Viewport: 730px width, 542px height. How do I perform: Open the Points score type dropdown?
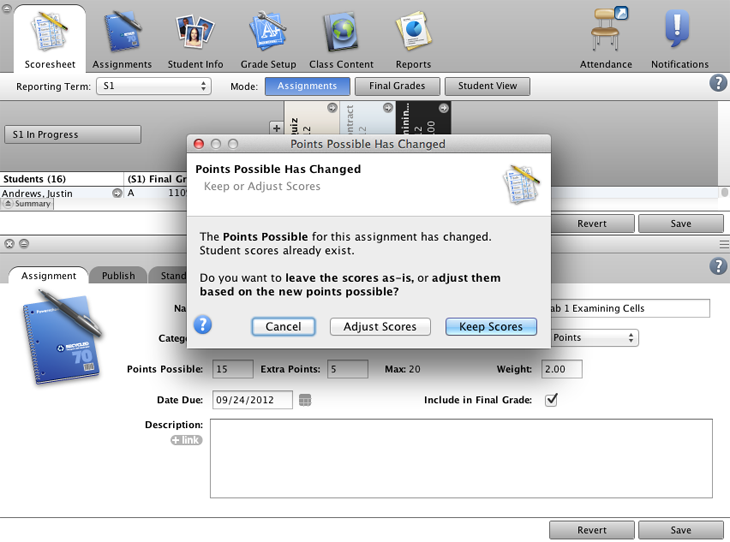(x=593, y=338)
